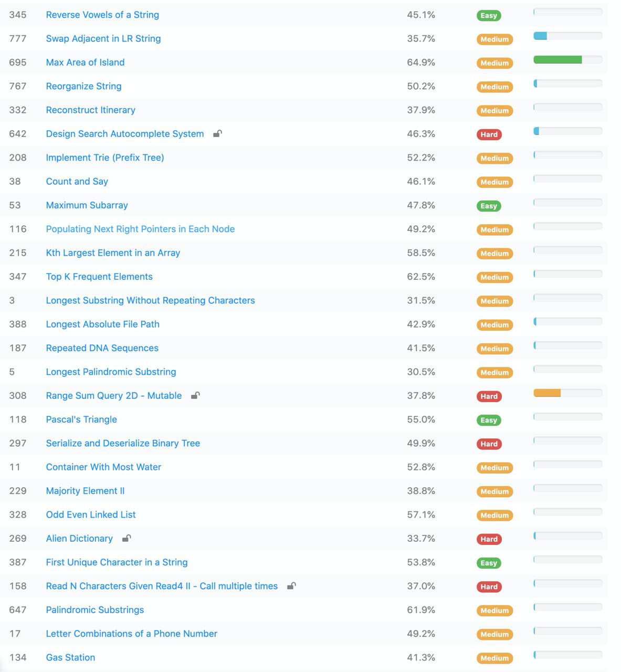Open the Implement Trie (Prefix Tree) problem

coord(105,157)
